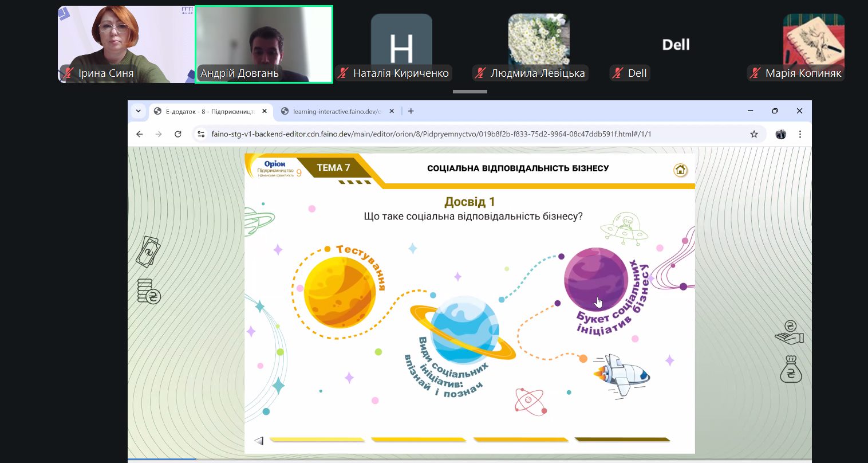This screenshot has width=868, height=463.
Task: Click the first yellow progress bar segment
Action: click(317, 440)
